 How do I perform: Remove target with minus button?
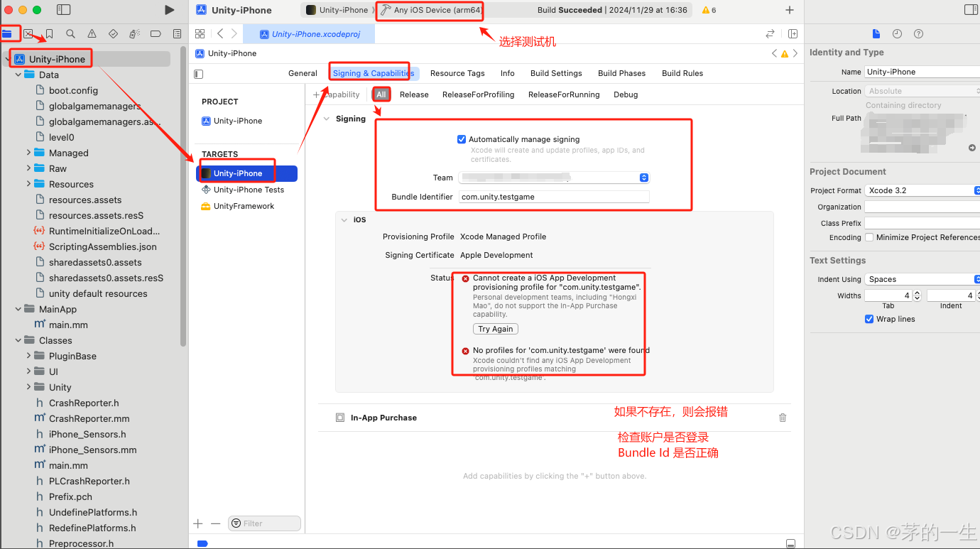(216, 523)
